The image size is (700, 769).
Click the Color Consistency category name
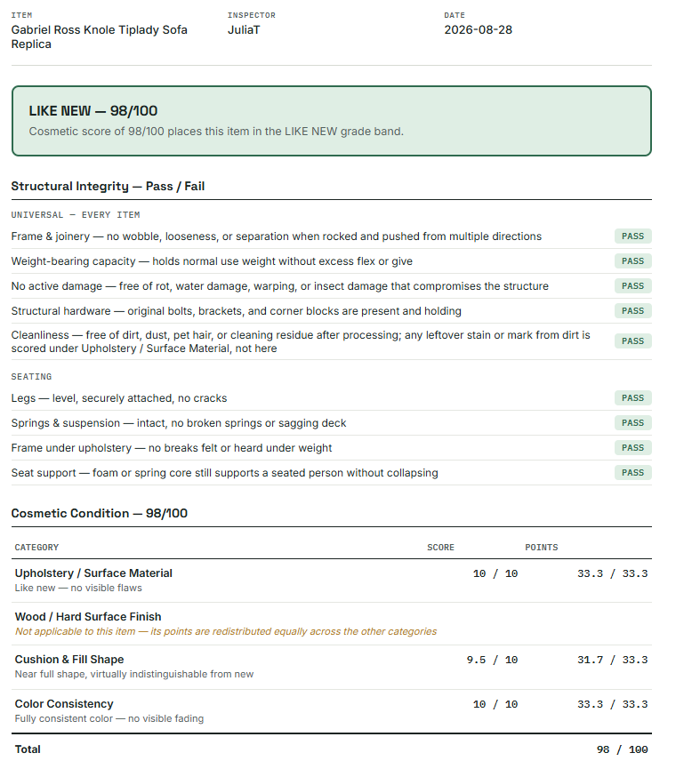(x=64, y=704)
